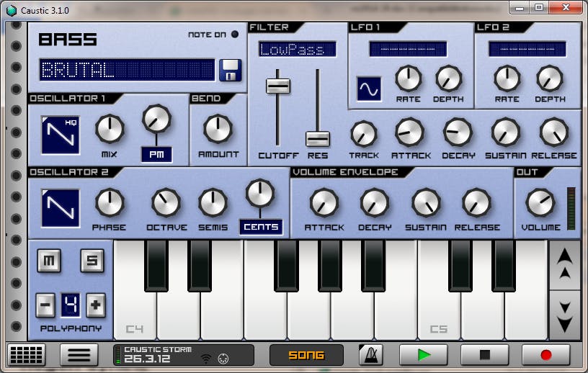Viewport: 588px width, 373px height.
Task: Click the BASS machine title
Action: (x=68, y=40)
